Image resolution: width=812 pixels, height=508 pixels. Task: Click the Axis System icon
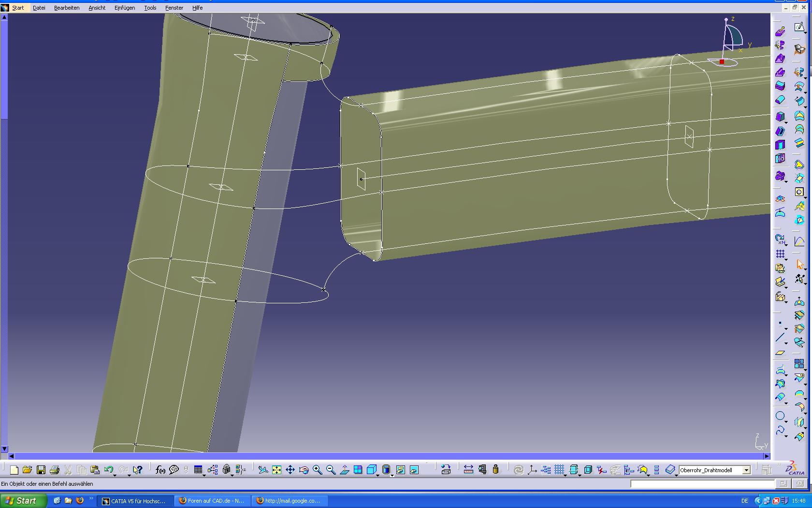[x=532, y=470]
